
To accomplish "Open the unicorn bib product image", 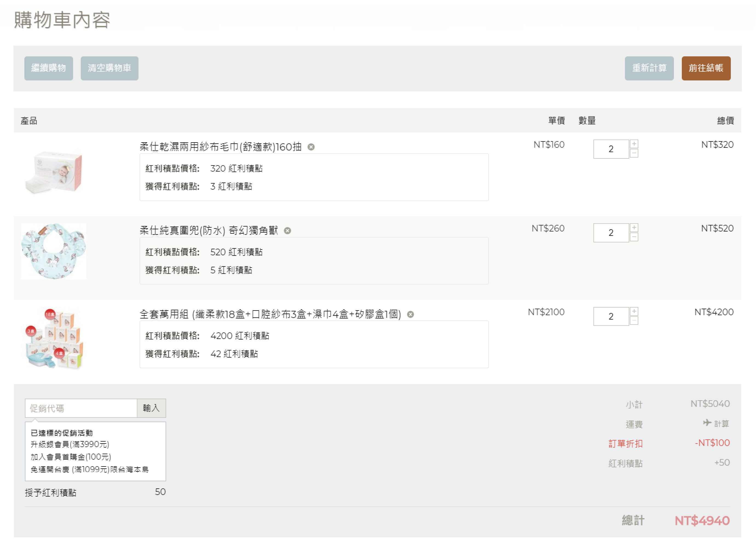I will pyautogui.click(x=54, y=251).
